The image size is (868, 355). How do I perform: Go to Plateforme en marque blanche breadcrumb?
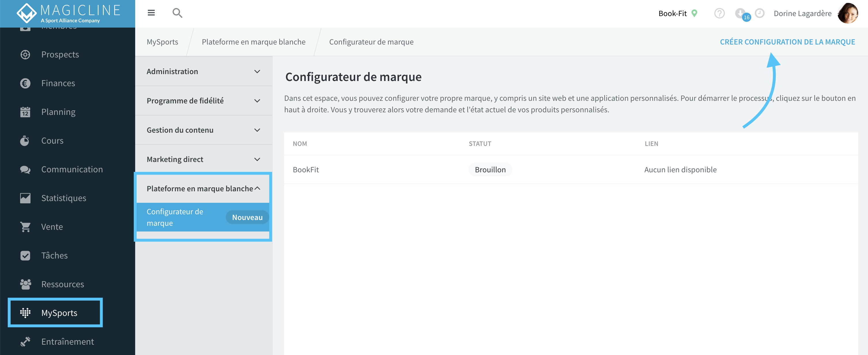pyautogui.click(x=253, y=42)
